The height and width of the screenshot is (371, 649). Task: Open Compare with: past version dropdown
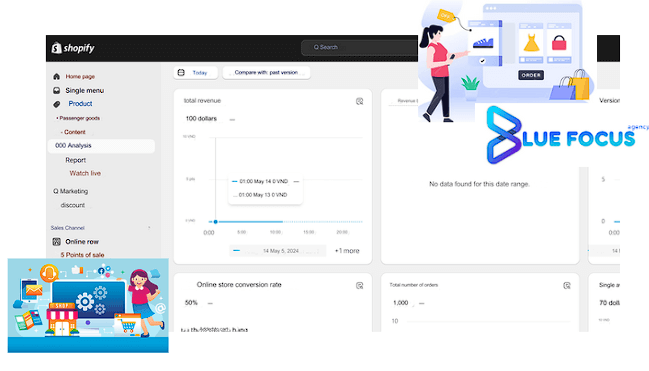266,72
